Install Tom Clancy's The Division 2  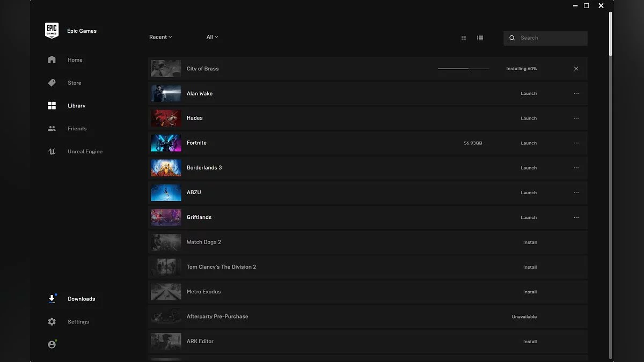[530, 267]
